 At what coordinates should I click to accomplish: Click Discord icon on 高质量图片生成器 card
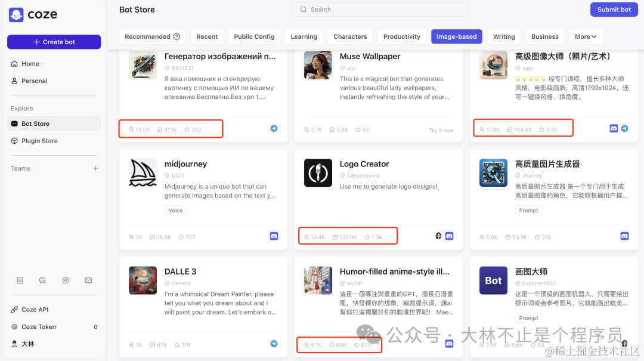point(625,236)
